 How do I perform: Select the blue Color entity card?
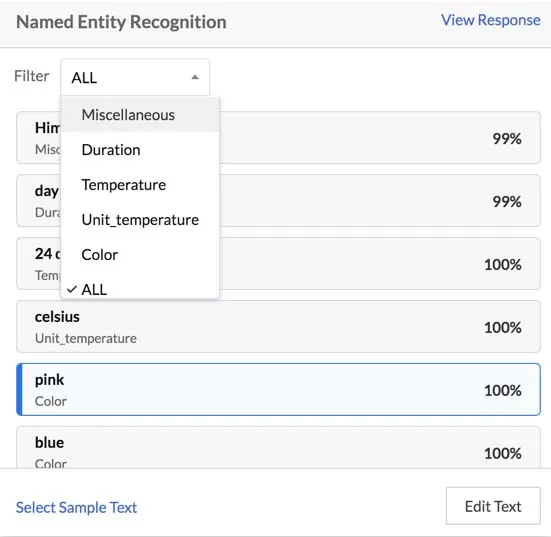point(278,447)
